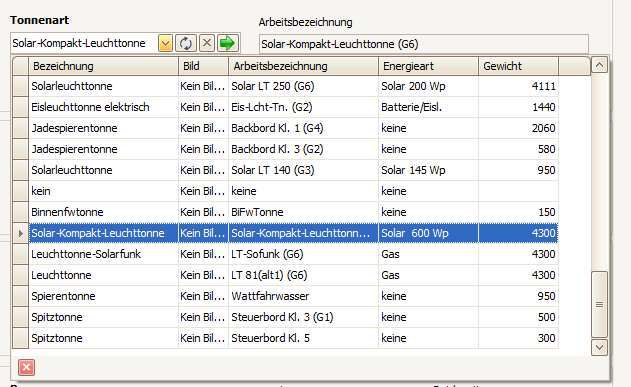Click the highlighted Solar-Kompakt-Leuchttonne Bezeichnung cell
The image size is (631, 387).
103,233
